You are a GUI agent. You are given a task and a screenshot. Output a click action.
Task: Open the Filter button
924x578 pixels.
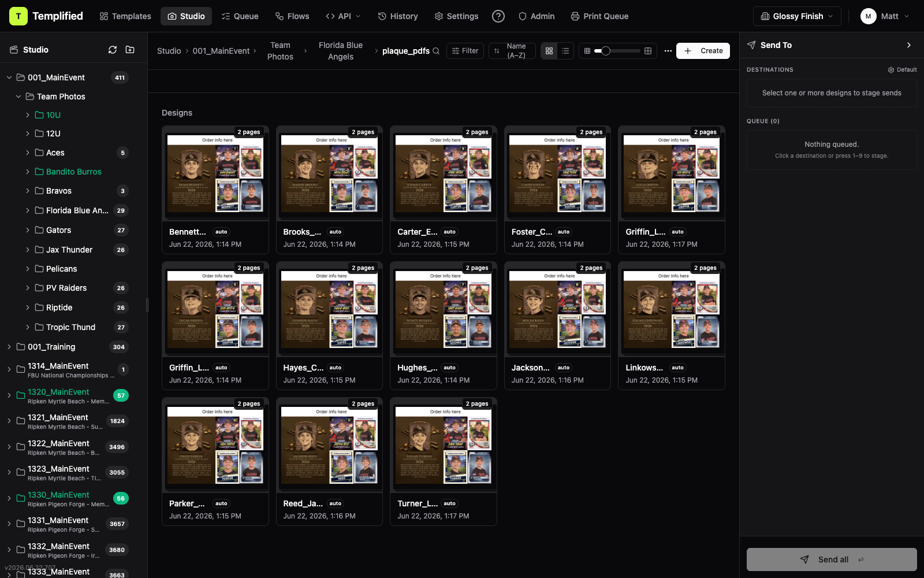(x=465, y=51)
